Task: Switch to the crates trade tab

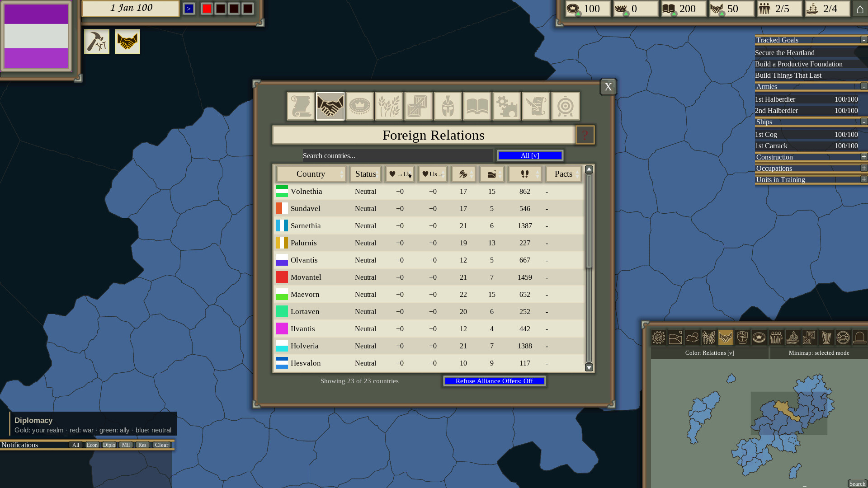Action: click(419, 106)
